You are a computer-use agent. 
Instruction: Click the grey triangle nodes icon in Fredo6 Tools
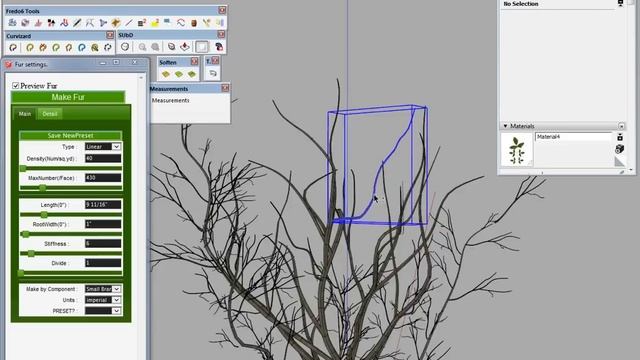pos(103,23)
